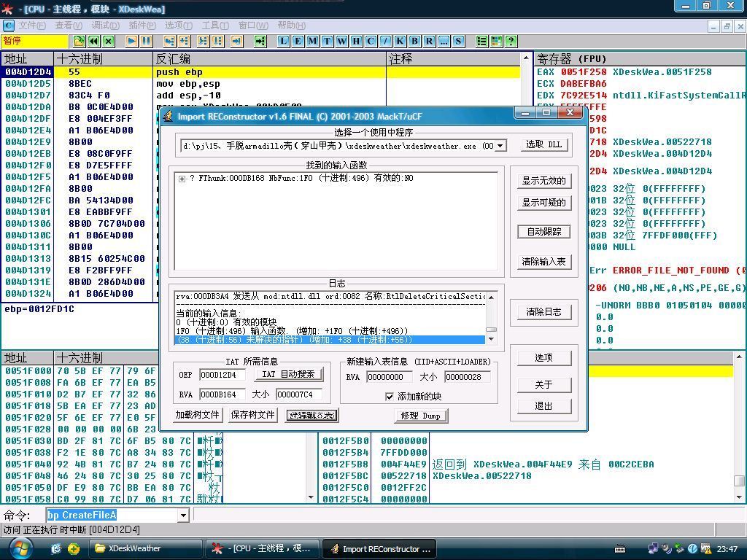
Task: Open Memory map with M button
Action: tap(312, 41)
